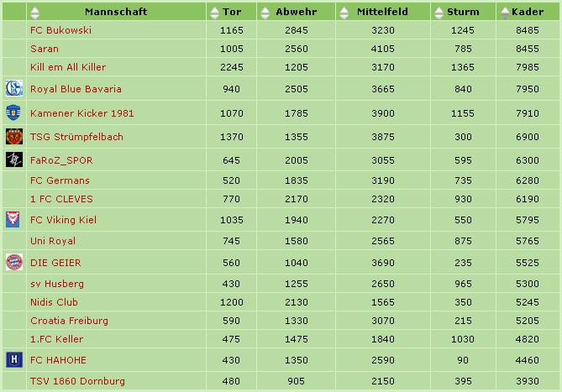Click the FaRoZ_SPOR team logo

[x=13, y=160]
